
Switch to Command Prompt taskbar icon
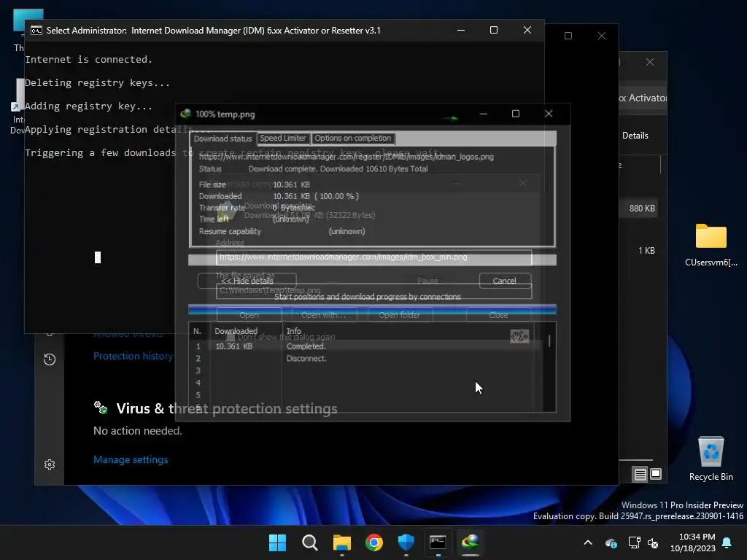(x=438, y=542)
